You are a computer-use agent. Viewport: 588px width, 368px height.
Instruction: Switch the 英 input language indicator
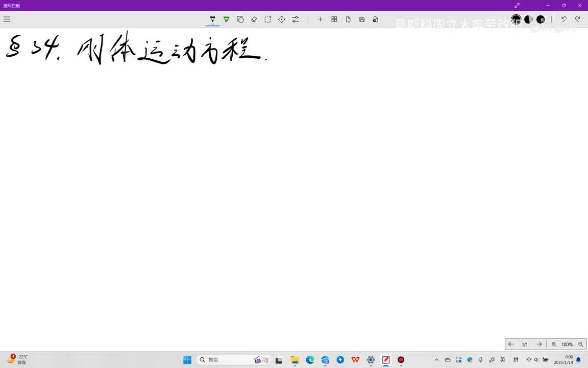502,360
